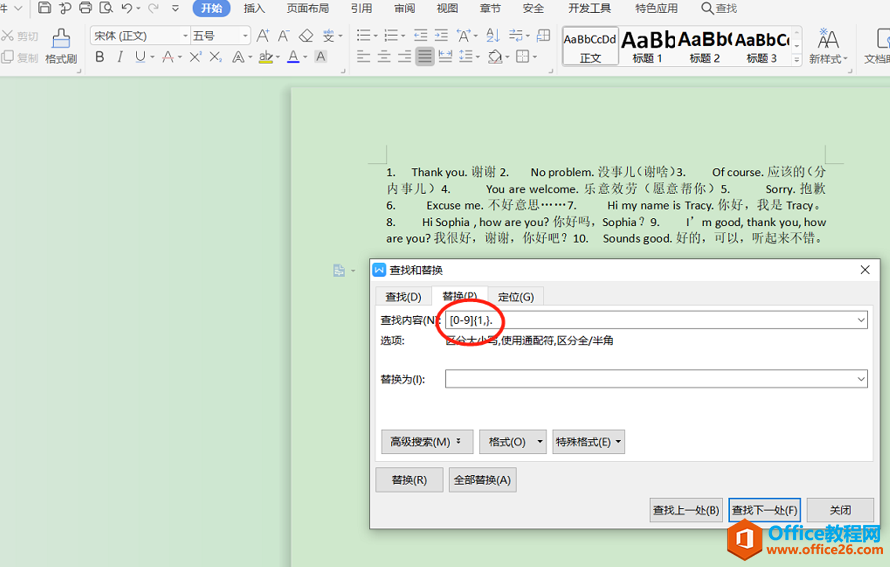Apply paragraph shading fill bucket

click(x=495, y=57)
